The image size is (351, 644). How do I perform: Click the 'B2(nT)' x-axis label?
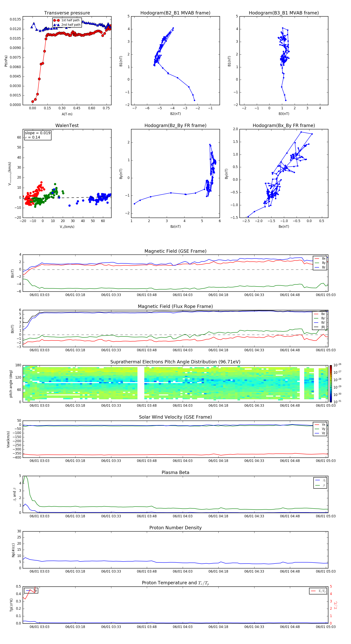pos(175,114)
